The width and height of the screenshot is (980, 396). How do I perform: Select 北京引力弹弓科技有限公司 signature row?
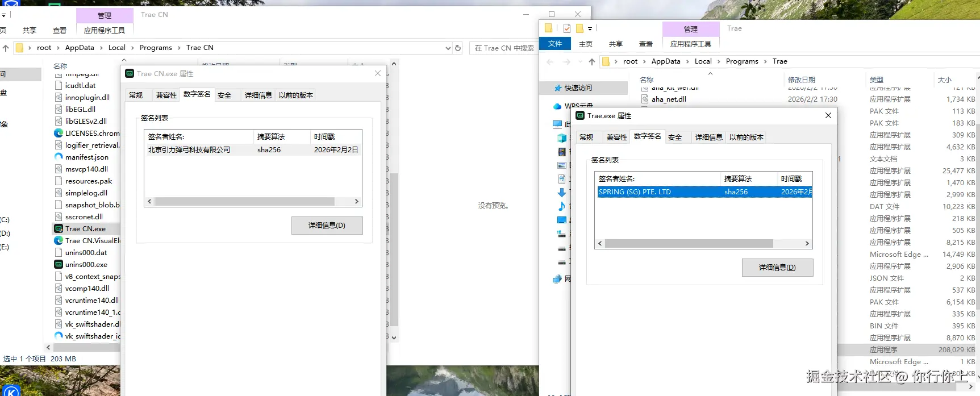253,150
